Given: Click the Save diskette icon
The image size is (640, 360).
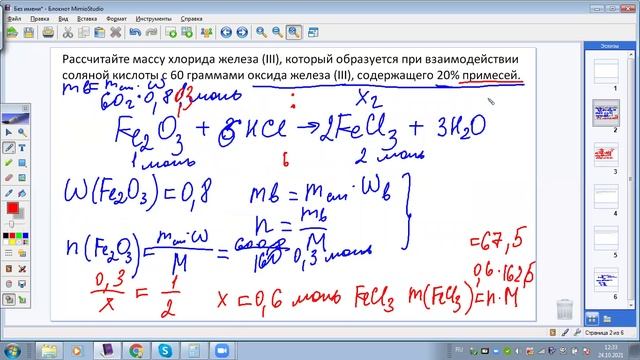Looking at the screenshot, I should tap(29, 32).
